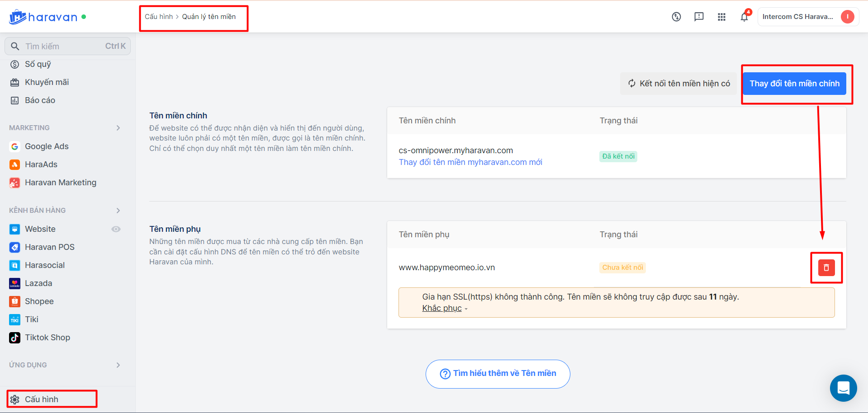Open the notifications bell
Image resolution: width=868 pixels, height=413 pixels.
coord(744,17)
